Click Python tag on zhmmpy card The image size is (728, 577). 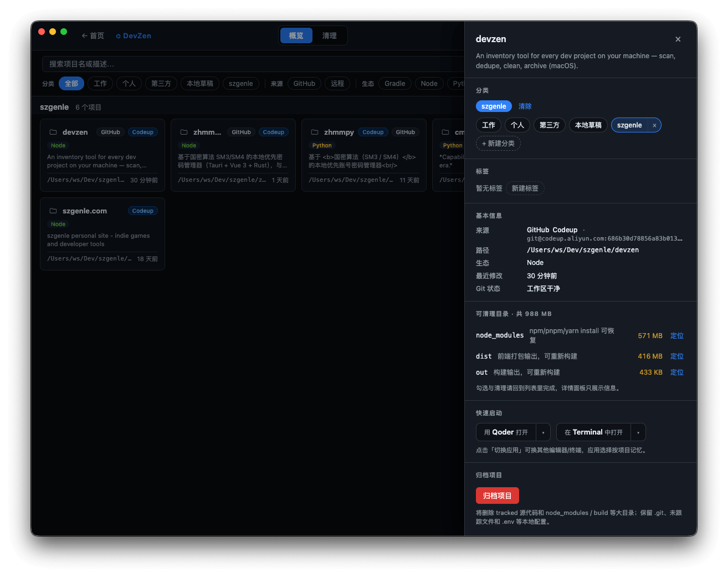point(322,146)
